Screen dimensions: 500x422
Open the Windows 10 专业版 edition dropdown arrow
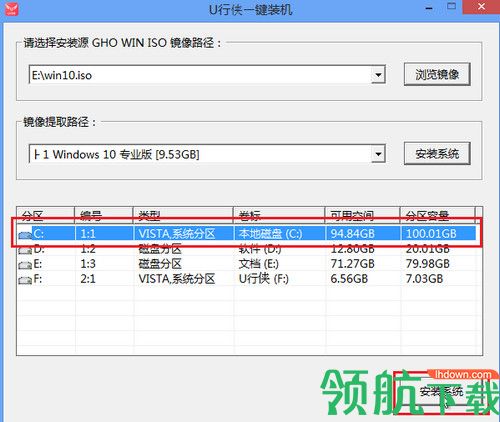[378, 154]
